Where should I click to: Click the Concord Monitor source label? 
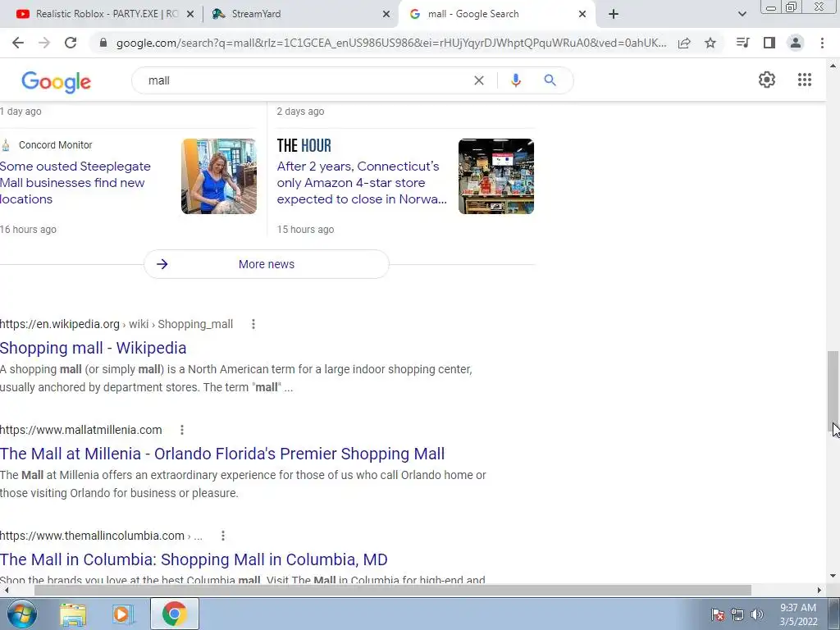(55, 144)
